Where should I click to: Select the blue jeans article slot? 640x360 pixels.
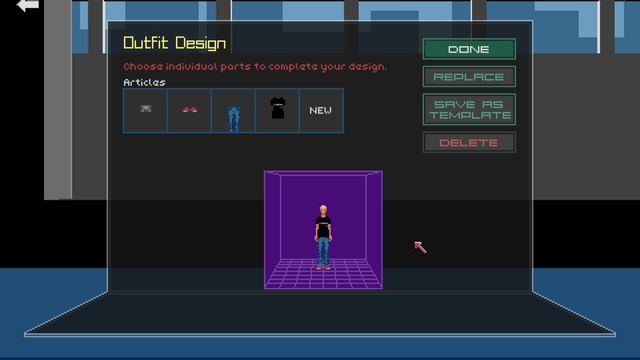pos(233,111)
